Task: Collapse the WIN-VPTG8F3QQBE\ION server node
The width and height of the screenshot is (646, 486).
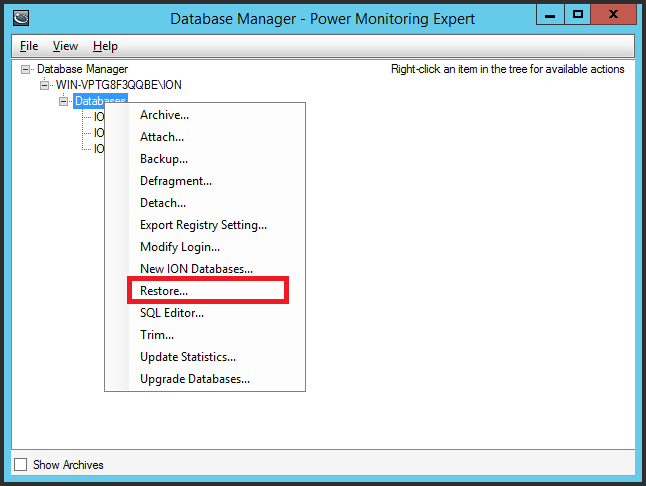Action: click(44, 85)
